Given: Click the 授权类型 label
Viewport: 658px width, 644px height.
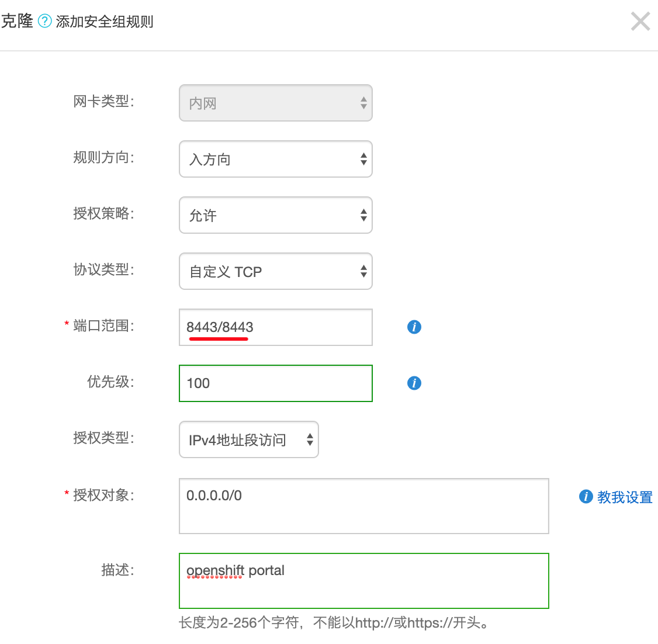Looking at the screenshot, I should tap(103, 438).
